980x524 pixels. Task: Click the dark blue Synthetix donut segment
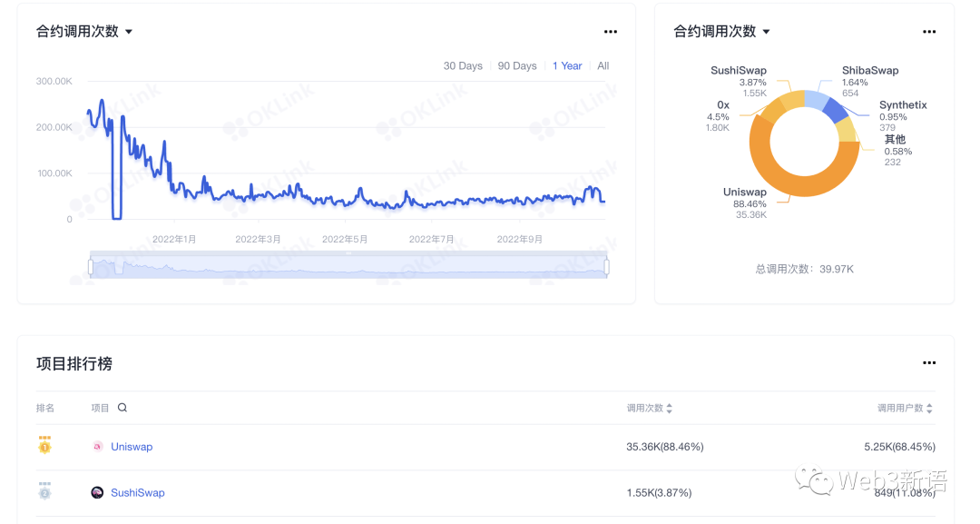point(835,109)
